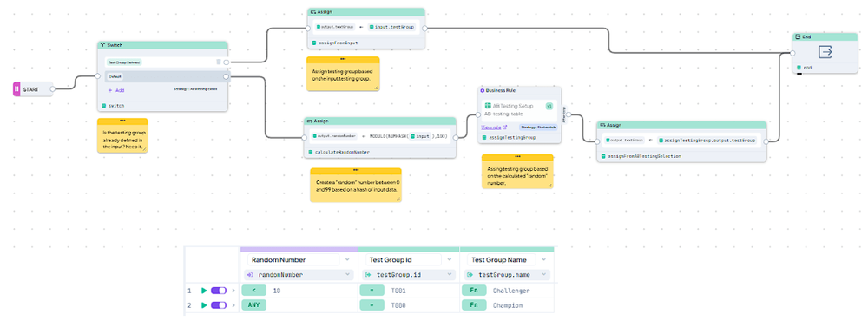The width and height of the screenshot is (868, 327).
Task: Click the database icon beside calculateRandomNumber
Action: pyautogui.click(x=311, y=152)
